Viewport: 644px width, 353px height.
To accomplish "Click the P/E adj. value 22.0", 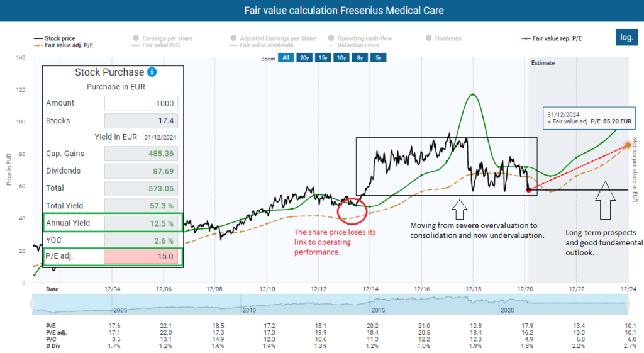I will (x=165, y=332).
